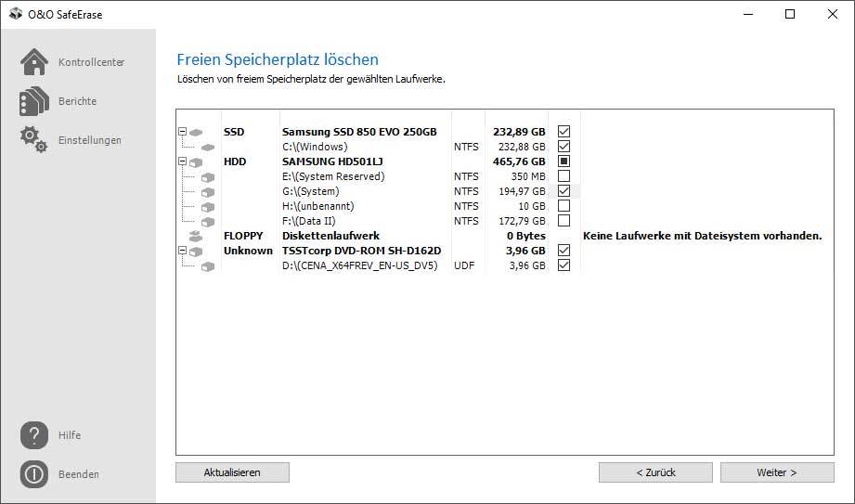Open Einstellungen from the sidebar
Image resolution: width=855 pixels, height=504 pixels.
[x=90, y=140]
